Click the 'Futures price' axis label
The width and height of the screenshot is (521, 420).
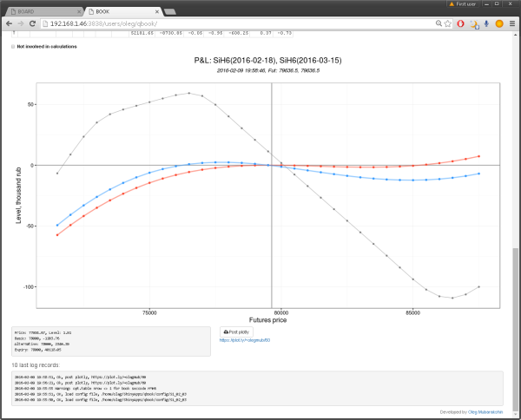(x=267, y=320)
